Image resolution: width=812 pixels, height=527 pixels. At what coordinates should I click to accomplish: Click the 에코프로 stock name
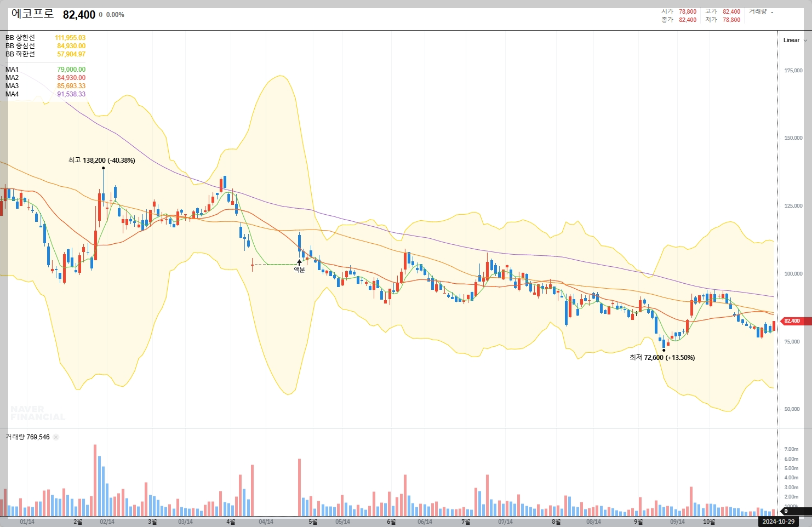32,14
